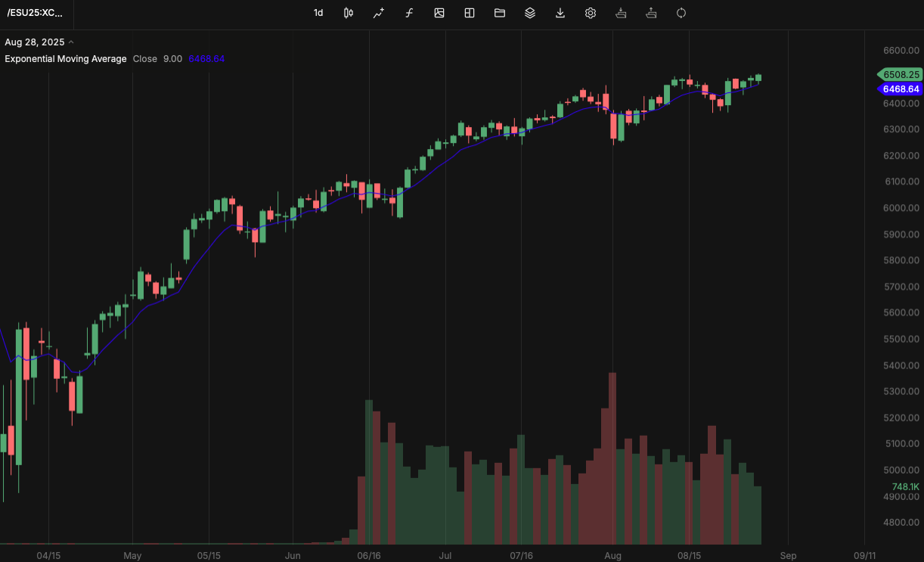The width and height of the screenshot is (924, 562).
Task: Open the trend line drawing tool
Action: click(x=378, y=13)
